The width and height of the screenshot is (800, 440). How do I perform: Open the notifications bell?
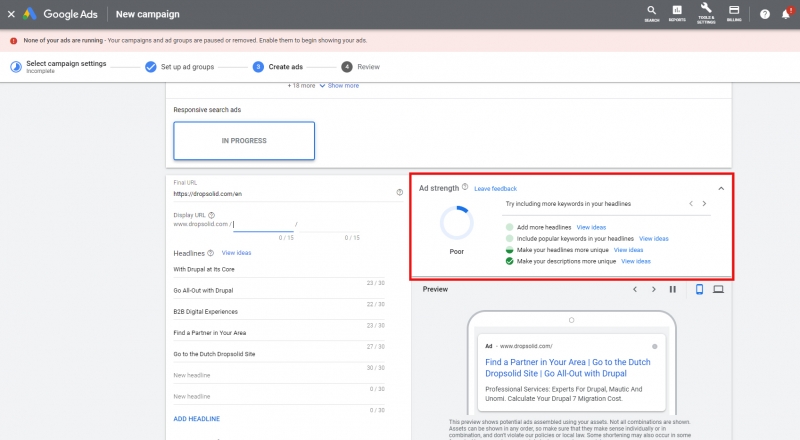(x=786, y=14)
